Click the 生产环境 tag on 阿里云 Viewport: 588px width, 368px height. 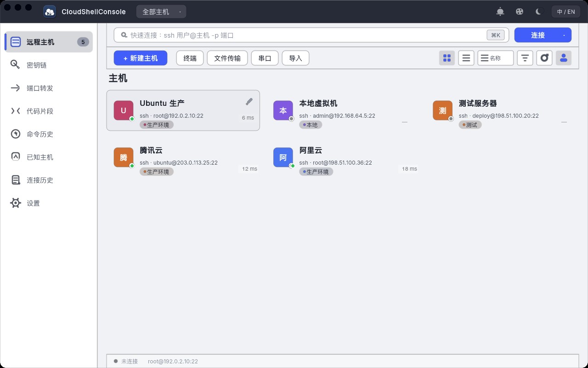(x=316, y=172)
